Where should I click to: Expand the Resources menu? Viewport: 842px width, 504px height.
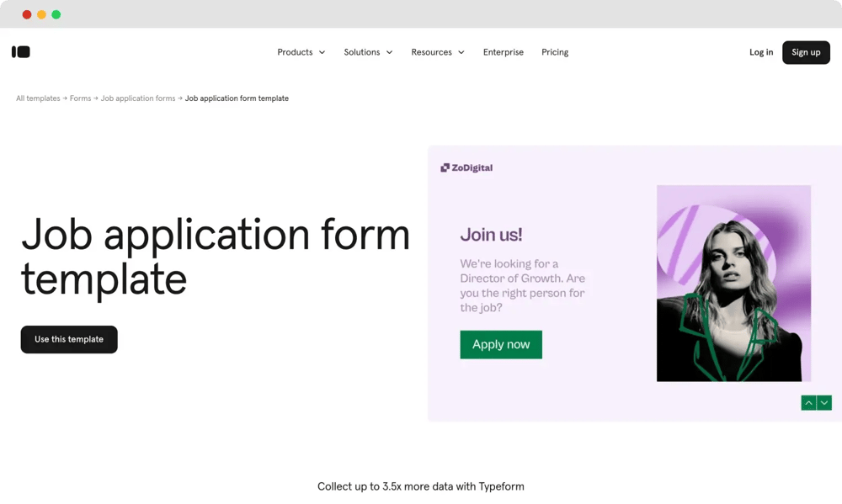[x=437, y=51]
